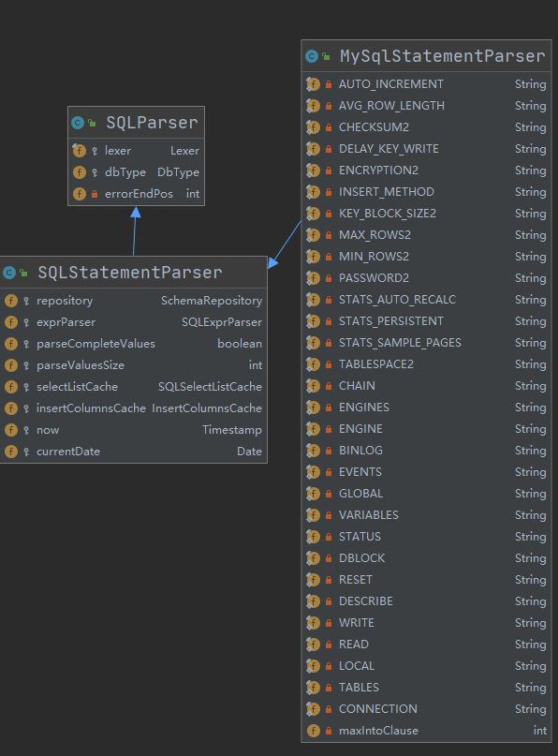This screenshot has height=756, width=558.
Task: Click the class icon beside MySqlStatementParser title
Action: coord(312,56)
